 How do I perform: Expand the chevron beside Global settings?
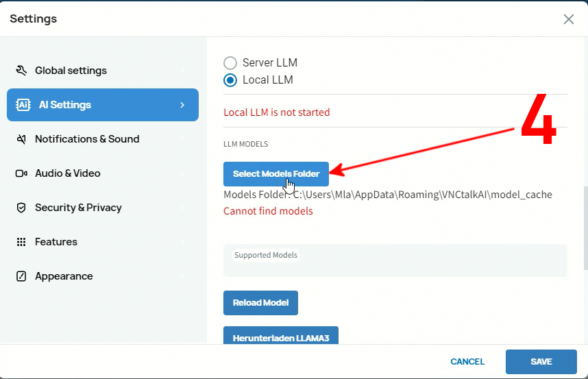182,71
